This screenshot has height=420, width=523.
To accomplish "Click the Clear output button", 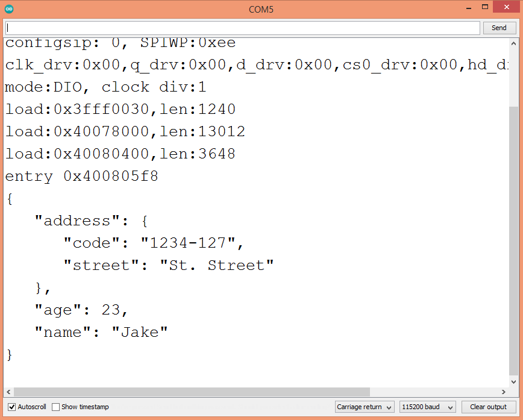I will pos(488,407).
